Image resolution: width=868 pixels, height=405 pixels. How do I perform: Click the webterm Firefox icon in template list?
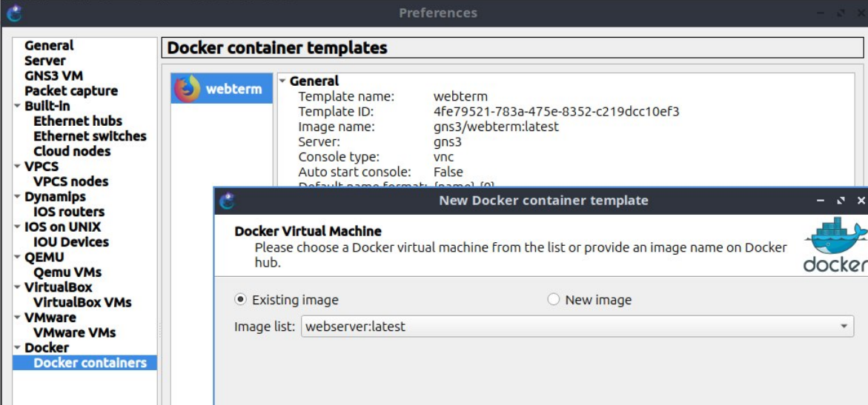tap(187, 89)
